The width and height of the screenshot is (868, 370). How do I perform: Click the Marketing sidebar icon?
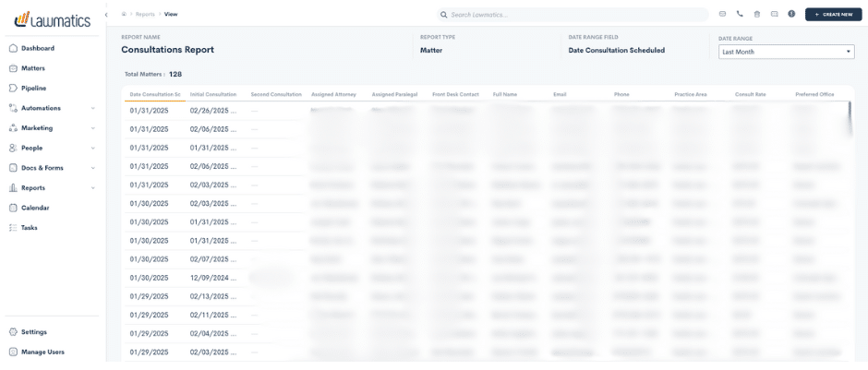pyautogui.click(x=13, y=127)
